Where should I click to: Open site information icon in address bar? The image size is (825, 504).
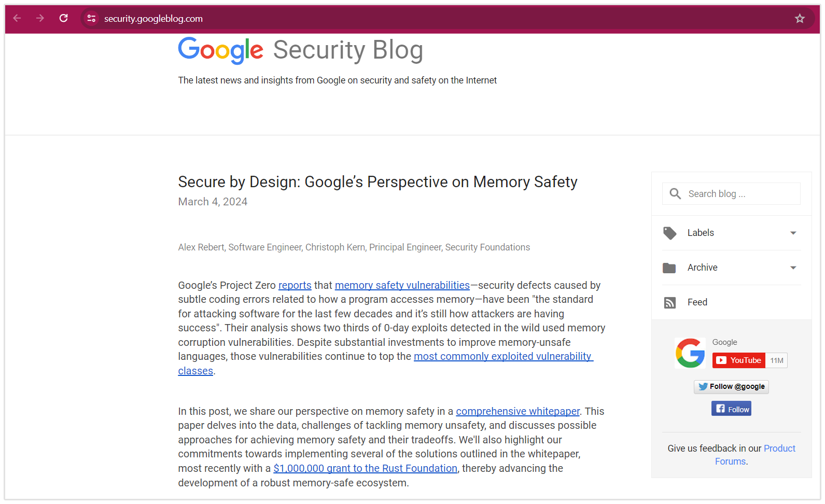click(x=91, y=19)
